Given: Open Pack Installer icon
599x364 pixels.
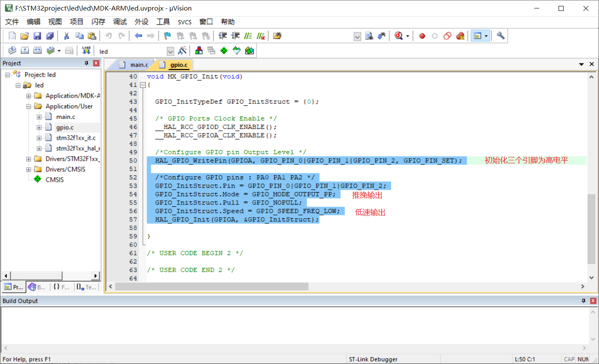Looking at the screenshot, I should [249, 51].
